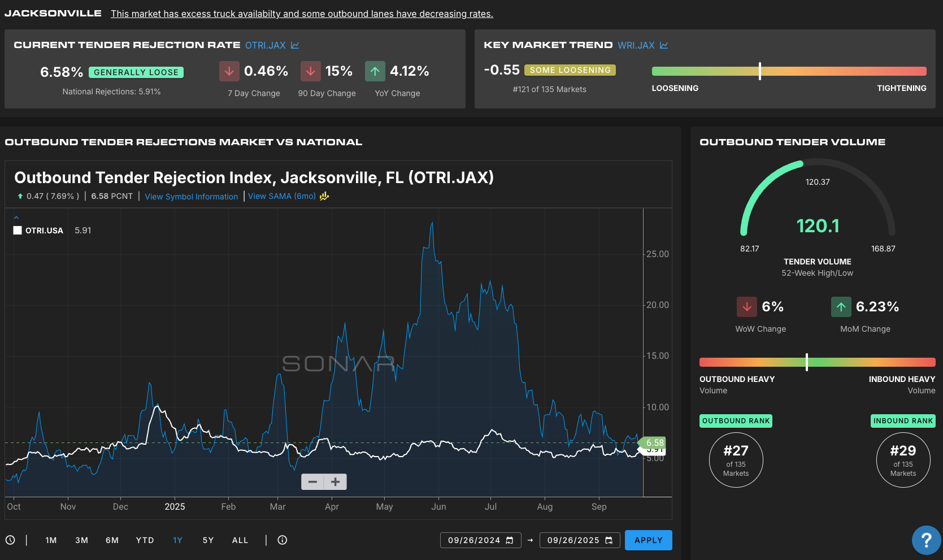Viewport: 943px width, 560px height.
Task: Open the info icon after ALL
Action: pos(283,540)
